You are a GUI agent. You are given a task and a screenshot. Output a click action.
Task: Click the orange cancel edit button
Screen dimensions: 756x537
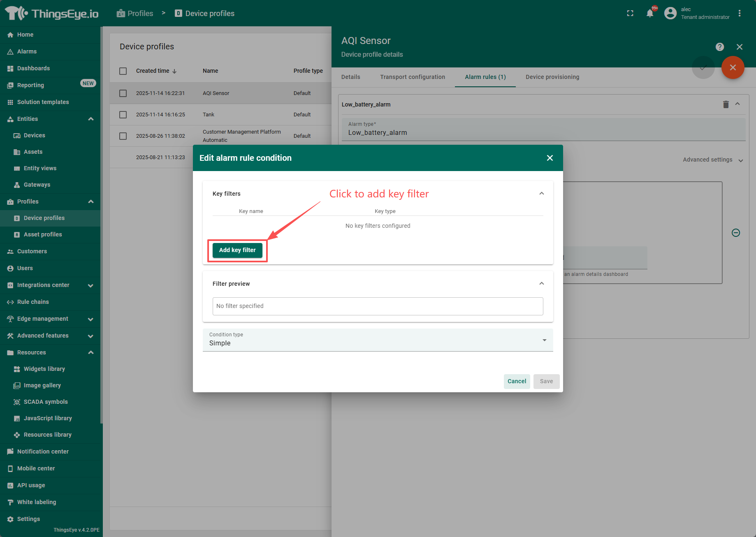(x=733, y=67)
